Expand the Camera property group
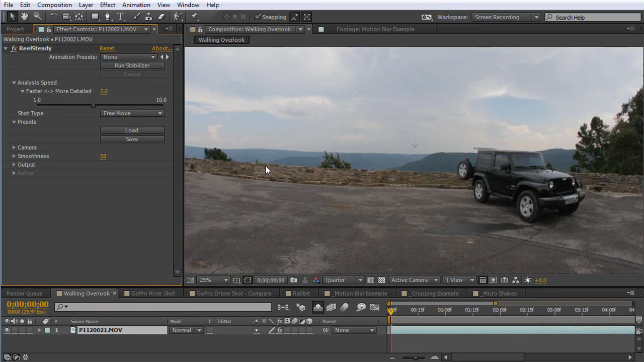The height and width of the screenshot is (362, 644). [14, 148]
